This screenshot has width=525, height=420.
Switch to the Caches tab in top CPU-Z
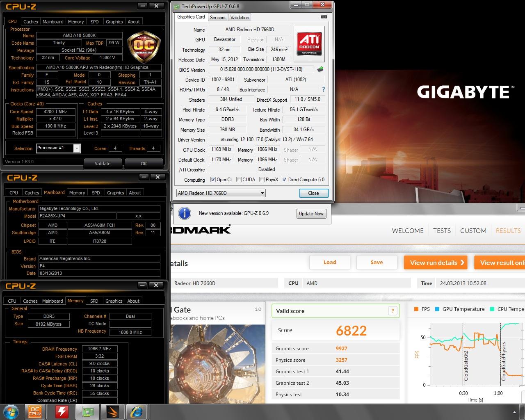pyautogui.click(x=31, y=22)
